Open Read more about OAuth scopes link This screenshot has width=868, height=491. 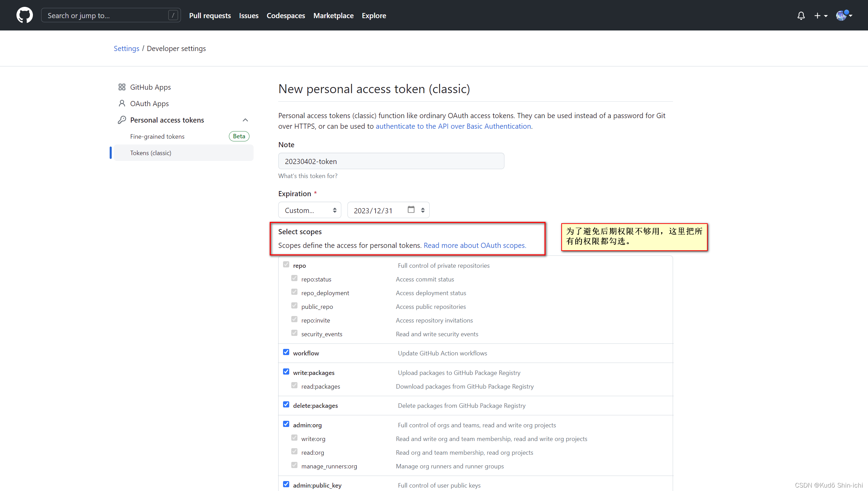(475, 245)
